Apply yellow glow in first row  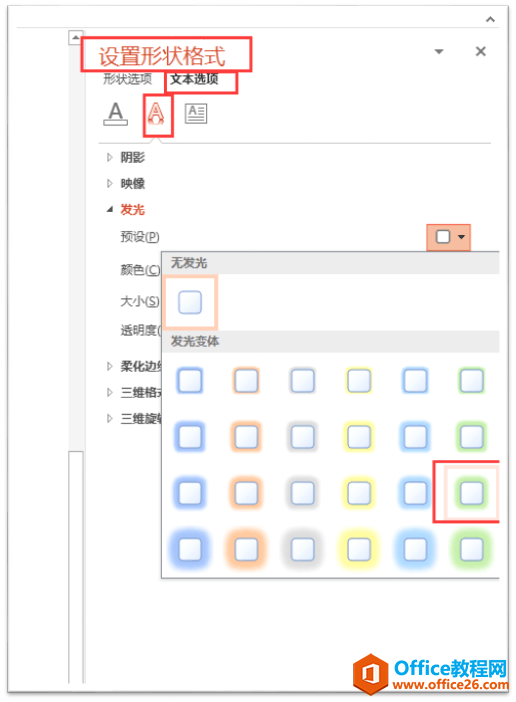359,381
